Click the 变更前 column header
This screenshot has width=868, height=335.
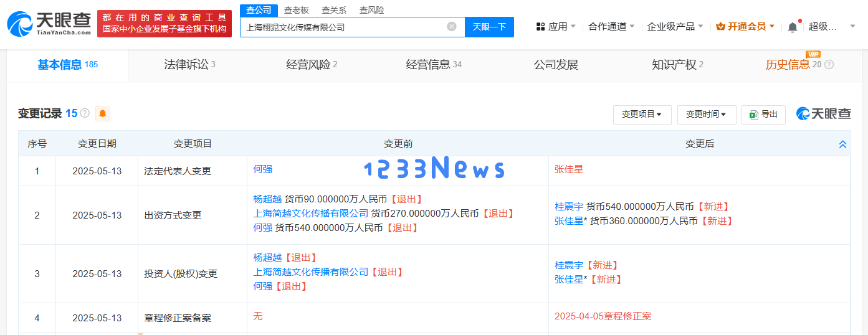[x=398, y=144]
